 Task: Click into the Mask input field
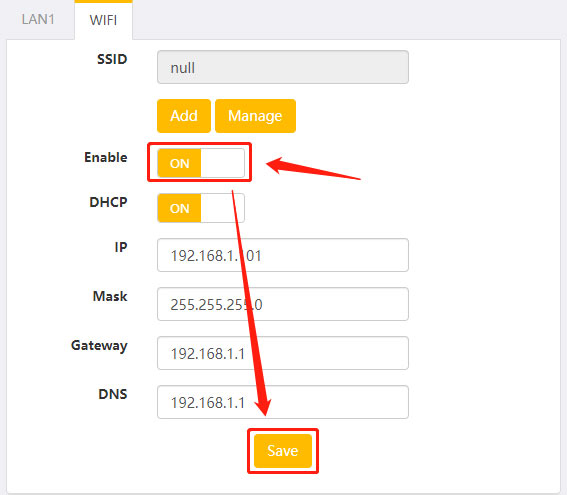(283, 304)
